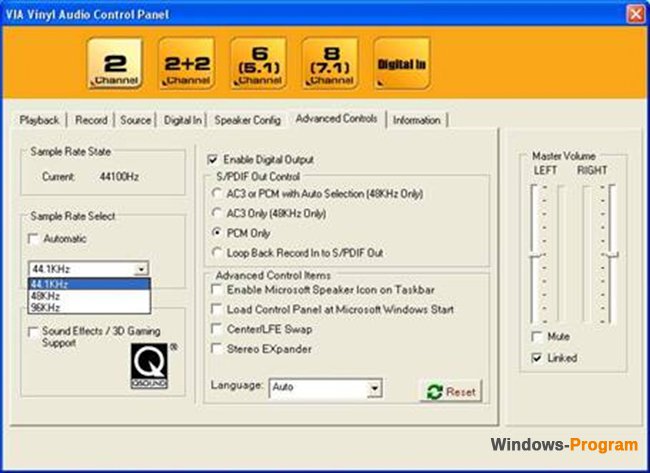
Task: Collapse the sample rate dropdown arrow
Action: (x=141, y=269)
